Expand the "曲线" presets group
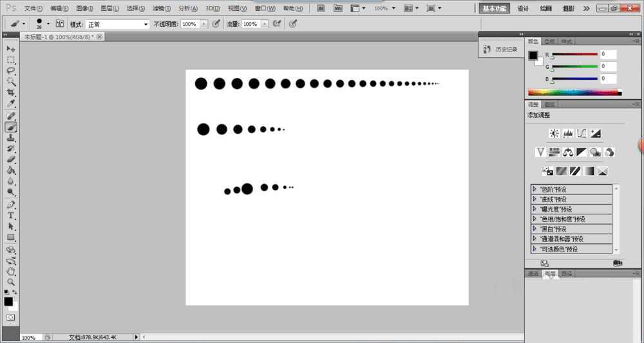 [535, 199]
